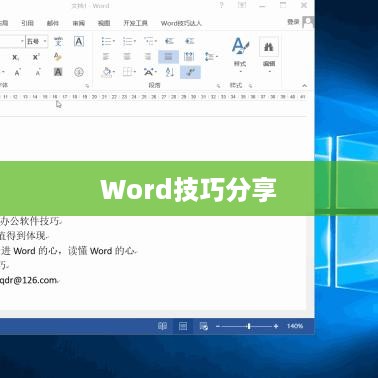Click the horizontal ruler

click(x=153, y=97)
